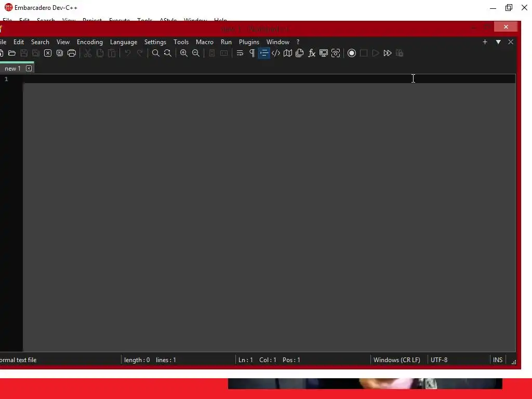Click the Save recorded macro icon

pos(400,53)
